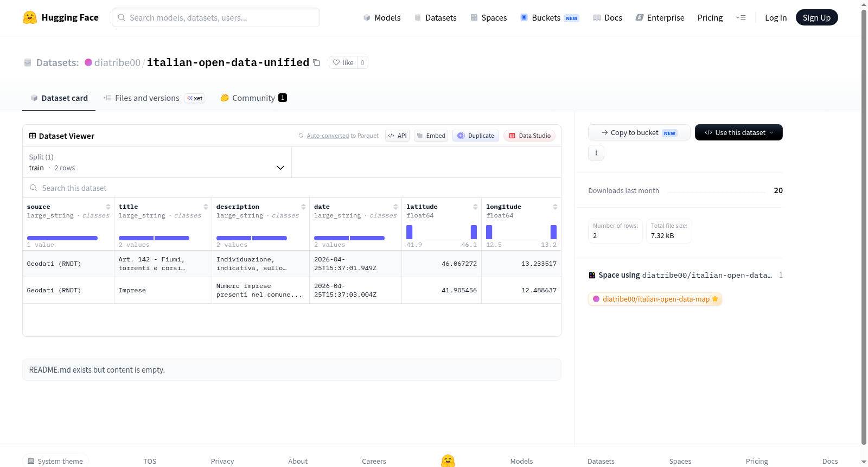Open diatribe00/italian-open-data-map space

tap(655, 299)
